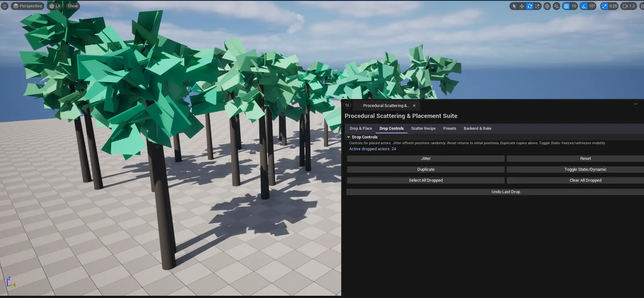Switch to the Drop Controls tab
This screenshot has width=644, height=298.
coord(392,128)
